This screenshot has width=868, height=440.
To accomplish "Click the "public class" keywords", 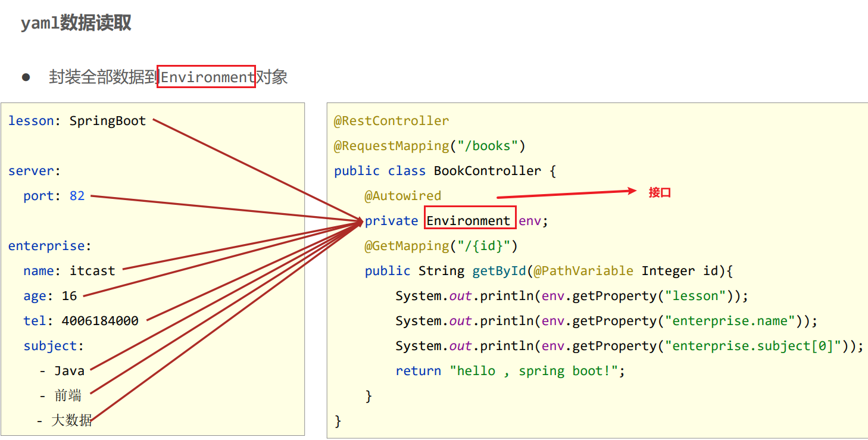I will [380, 171].
